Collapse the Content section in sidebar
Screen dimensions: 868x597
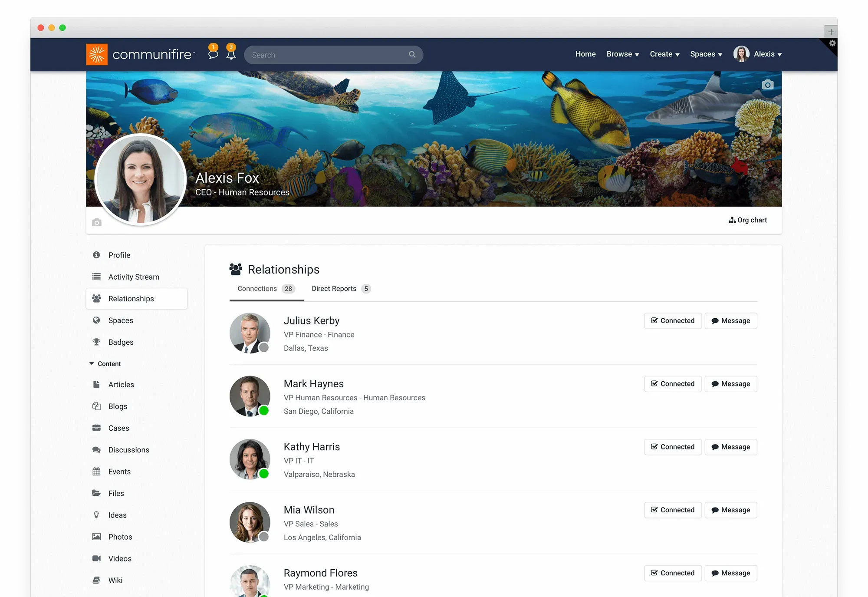105,364
